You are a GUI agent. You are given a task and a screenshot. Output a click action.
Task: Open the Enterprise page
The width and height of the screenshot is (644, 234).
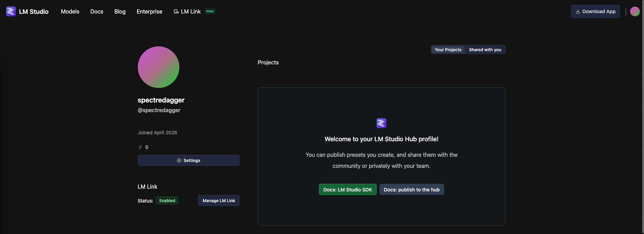149,11
